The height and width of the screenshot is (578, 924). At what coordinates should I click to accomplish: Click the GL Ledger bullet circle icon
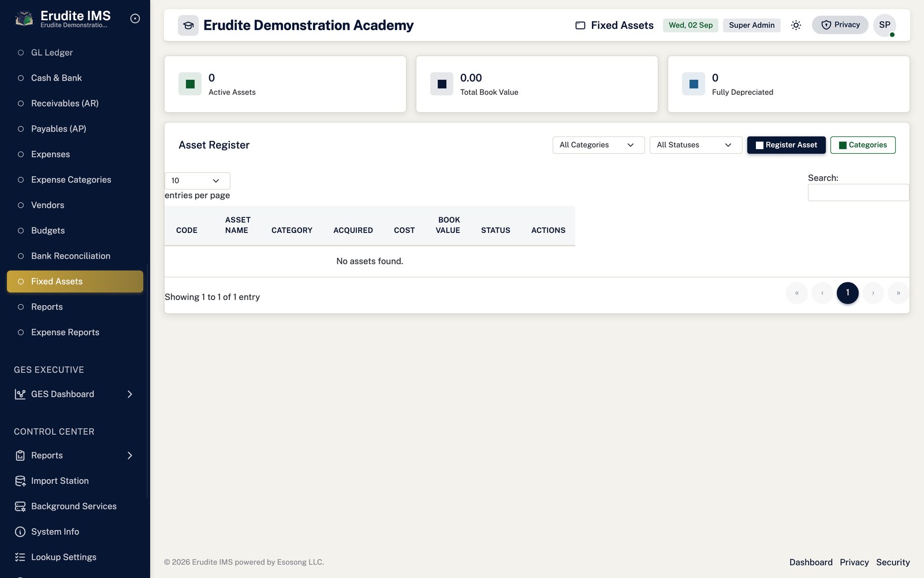(21, 53)
